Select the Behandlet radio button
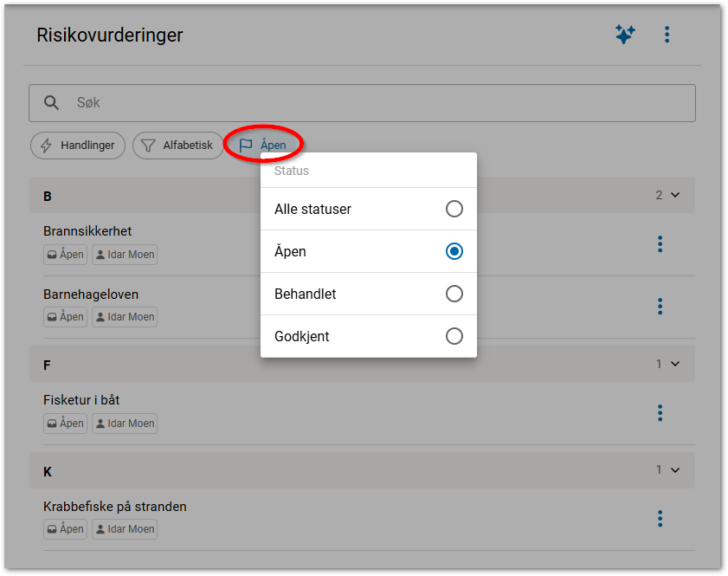728x576 pixels. pyautogui.click(x=454, y=294)
